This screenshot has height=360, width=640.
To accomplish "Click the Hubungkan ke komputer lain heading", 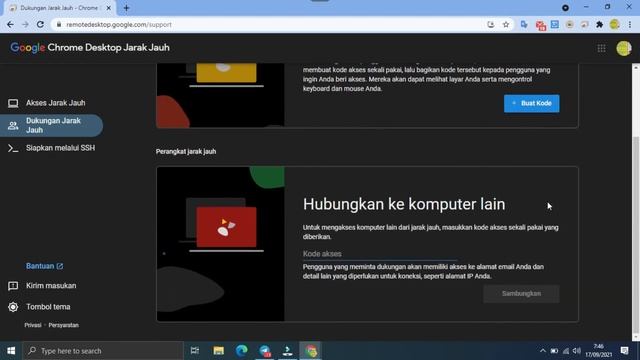I will pos(404,204).
